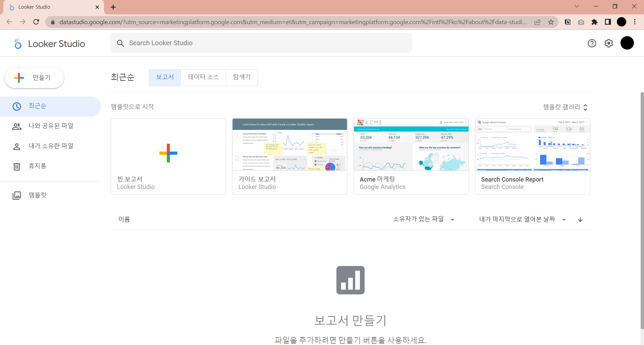
Task: Click the 가이드 보고서 title text
Action: (x=257, y=179)
